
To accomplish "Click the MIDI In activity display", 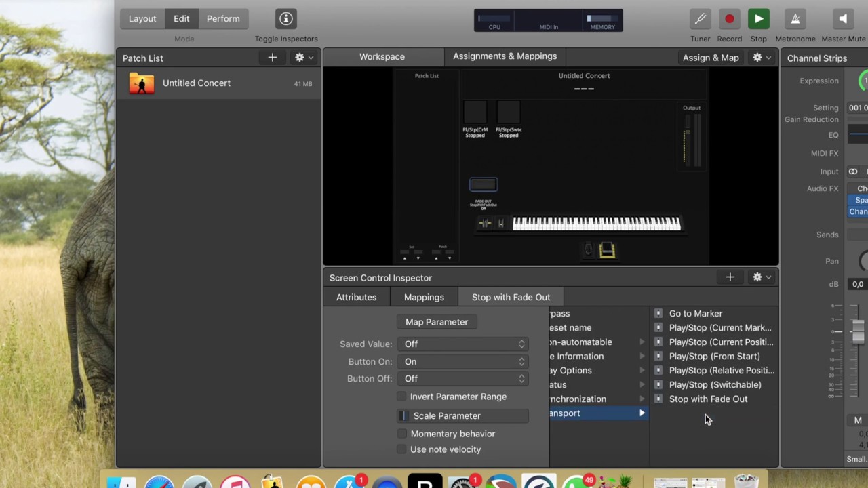I will coord(549,21).
